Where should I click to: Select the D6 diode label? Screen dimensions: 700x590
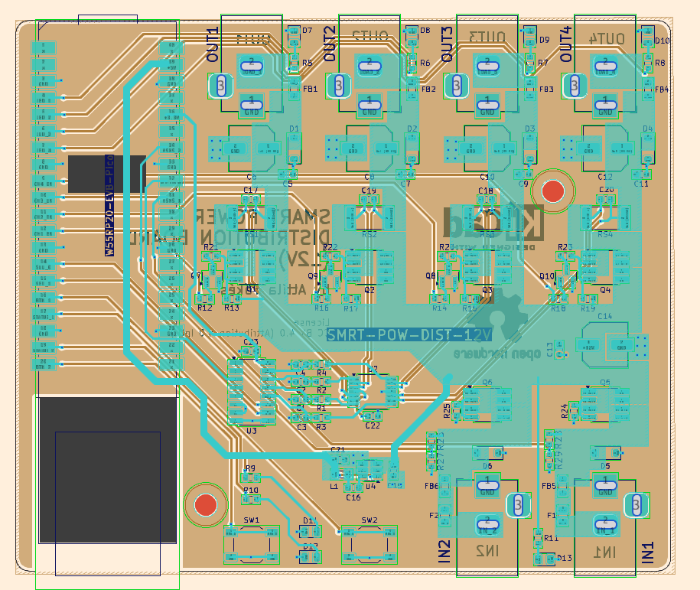[487, 466]
